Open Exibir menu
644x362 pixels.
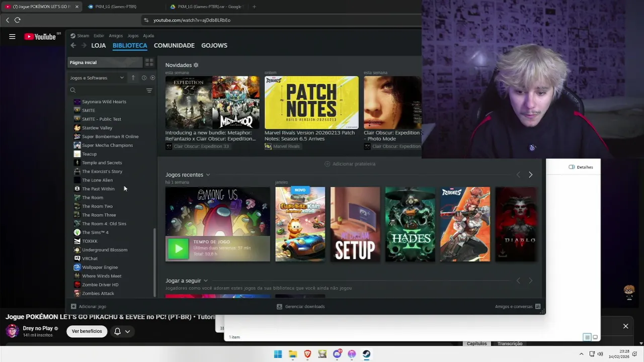tap(99, 36)
